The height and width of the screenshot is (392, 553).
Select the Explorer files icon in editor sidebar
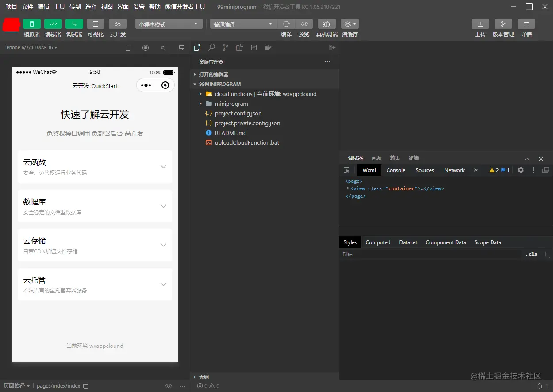[197, 47]
